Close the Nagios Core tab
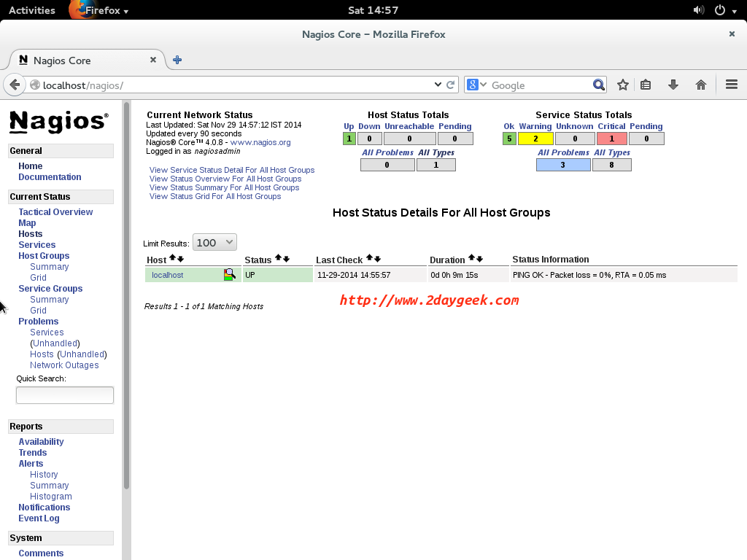This screenshot has height=560, width=747. pos(153,60)
